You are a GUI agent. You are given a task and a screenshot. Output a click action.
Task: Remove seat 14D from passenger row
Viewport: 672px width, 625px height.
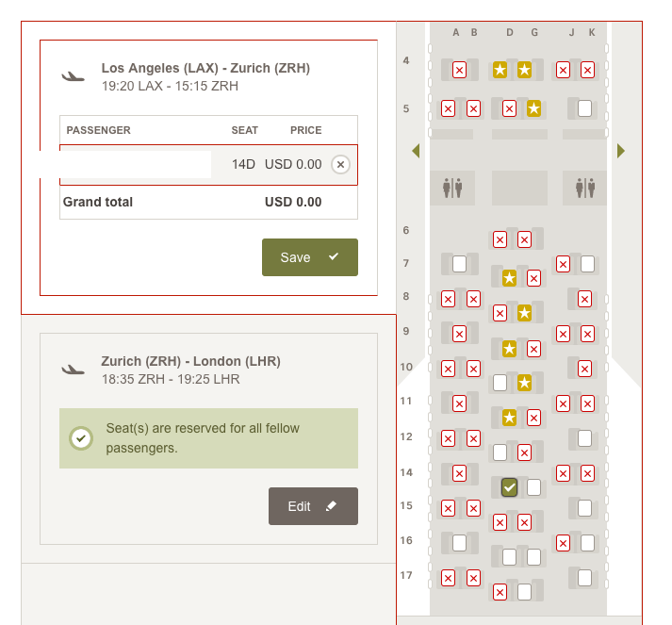[x=340, y=165]
